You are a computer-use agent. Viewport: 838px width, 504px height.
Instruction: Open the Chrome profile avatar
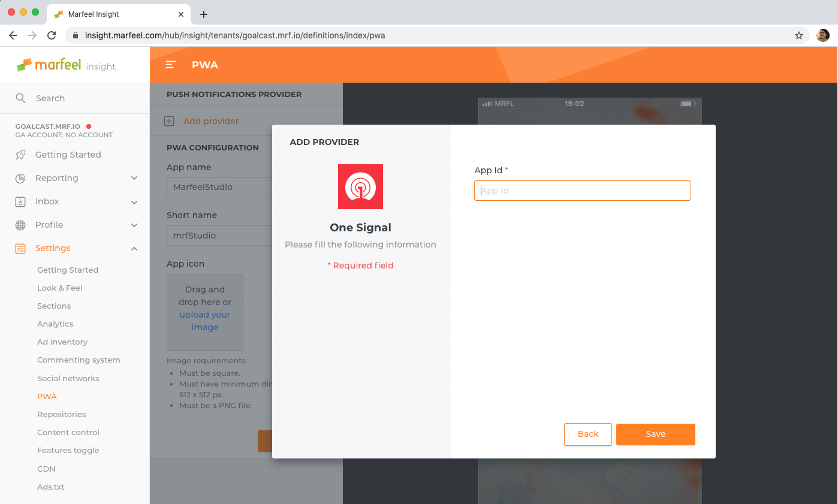click(x=823, y=35)
